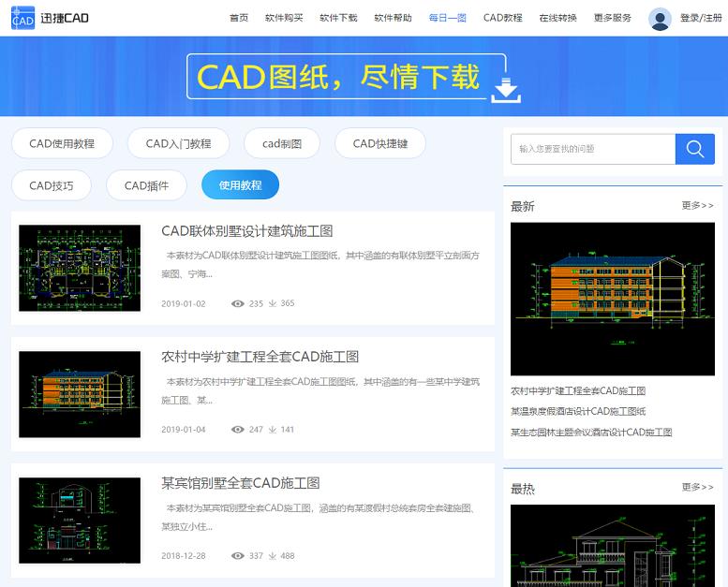Click the eye views icon beside 247

coord(238,430)
